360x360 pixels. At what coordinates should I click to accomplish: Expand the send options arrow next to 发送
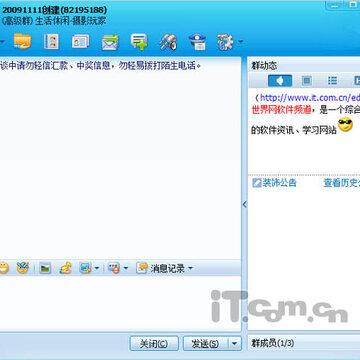(235, 343)
